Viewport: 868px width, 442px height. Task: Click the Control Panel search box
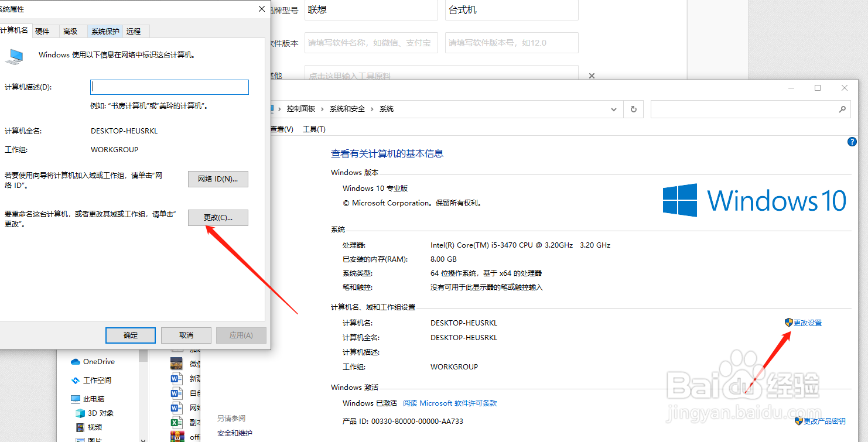pyautogui.click(x=750, y=109)
